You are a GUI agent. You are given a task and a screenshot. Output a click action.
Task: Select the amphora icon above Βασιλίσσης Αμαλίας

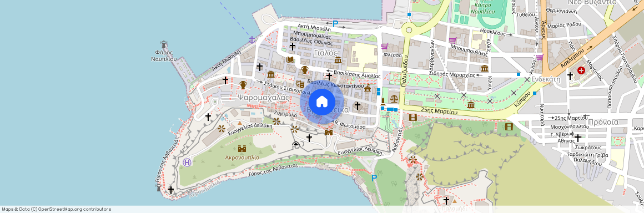[x=304, y=70]
